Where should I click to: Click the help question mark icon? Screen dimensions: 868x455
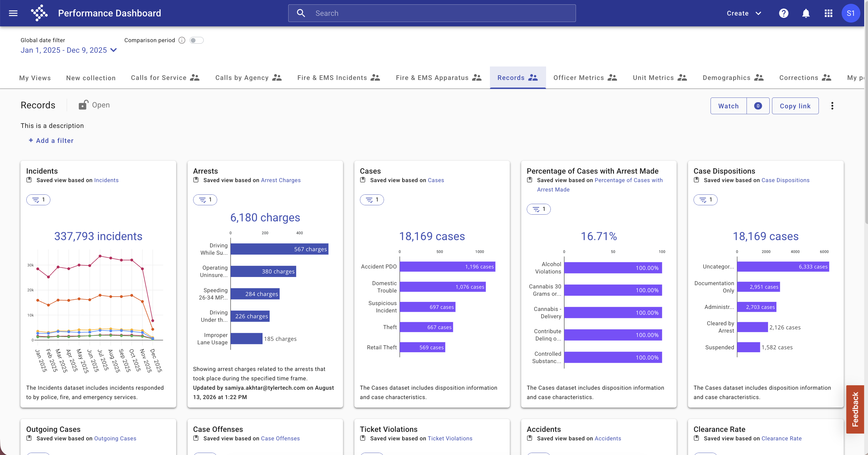pyautogui.click(x=783, y=13)
